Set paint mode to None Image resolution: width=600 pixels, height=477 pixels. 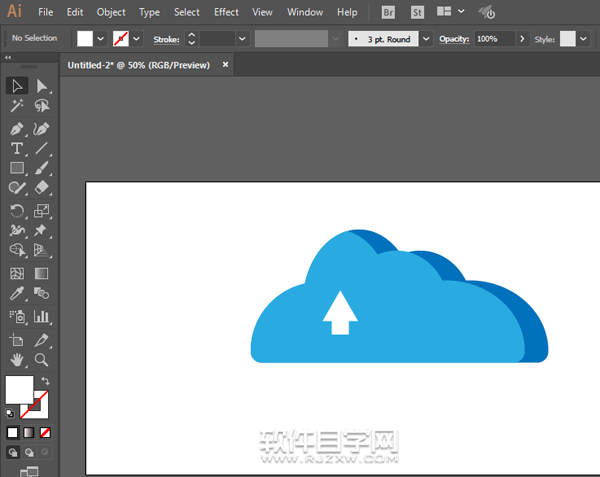(43, 432)
